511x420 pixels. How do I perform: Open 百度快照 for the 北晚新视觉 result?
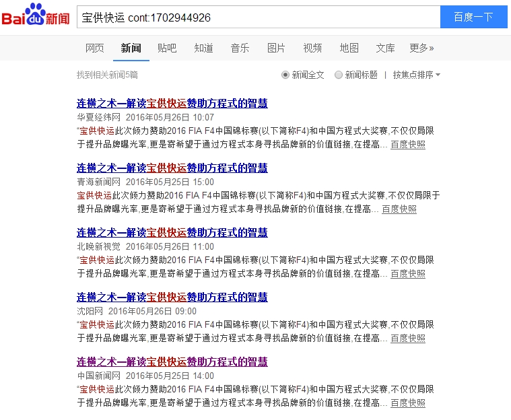pyautogui.click(x=408, y=274)
